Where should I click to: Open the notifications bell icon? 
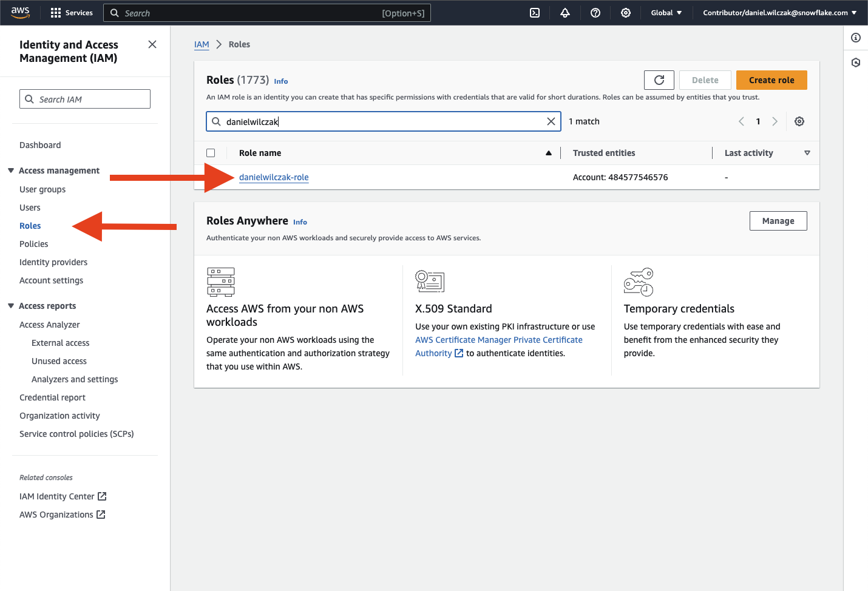tap(565, 13)
